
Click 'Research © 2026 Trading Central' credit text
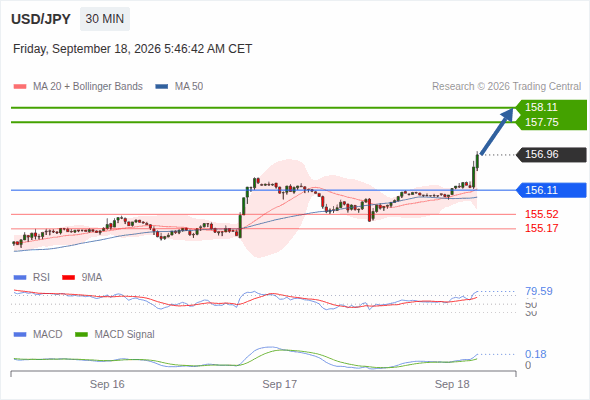[x=506, y=87]
